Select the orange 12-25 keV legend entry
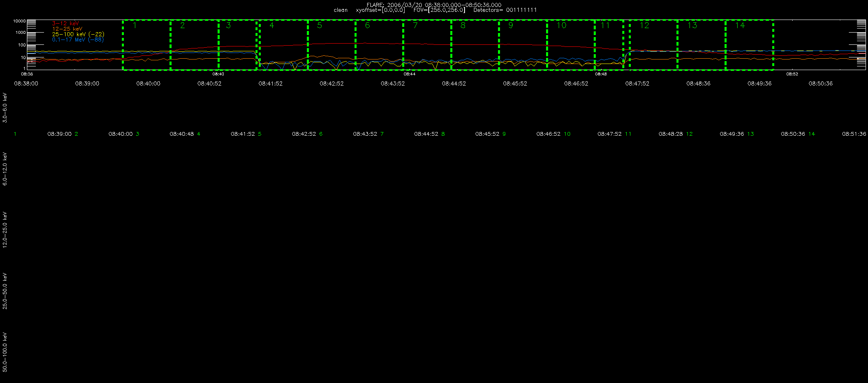Image resolution: width=868 pixels, height=383 pixels. click(67, 29)
